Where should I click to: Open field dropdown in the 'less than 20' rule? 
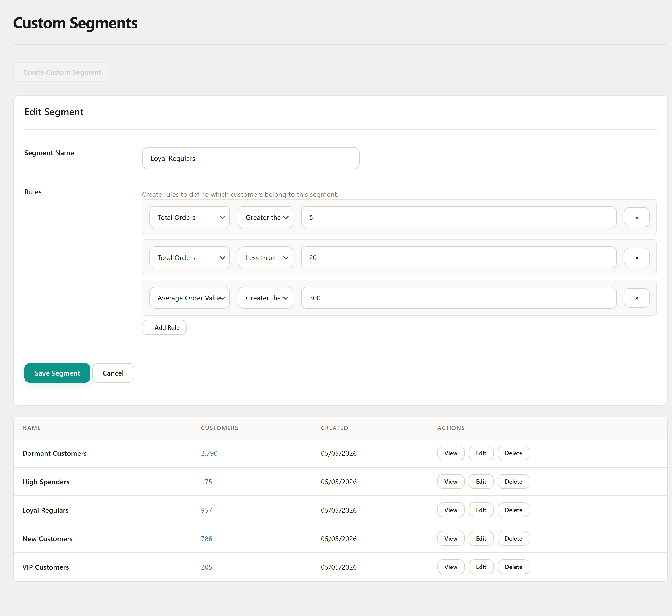pos(190,258)
